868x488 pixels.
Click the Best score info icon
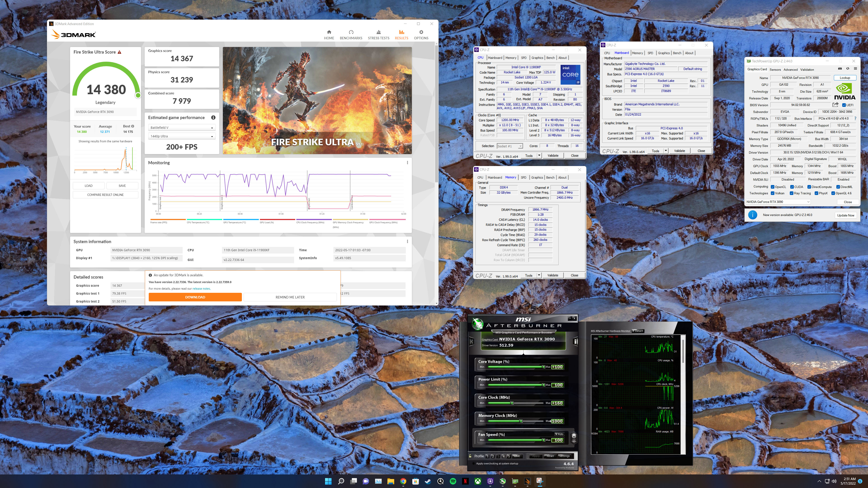(132, 126)
